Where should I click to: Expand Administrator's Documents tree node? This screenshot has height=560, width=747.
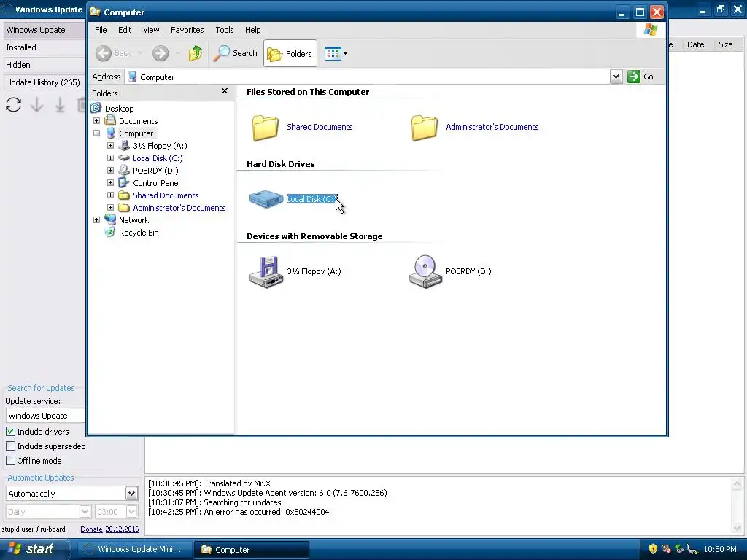(111, 208)
